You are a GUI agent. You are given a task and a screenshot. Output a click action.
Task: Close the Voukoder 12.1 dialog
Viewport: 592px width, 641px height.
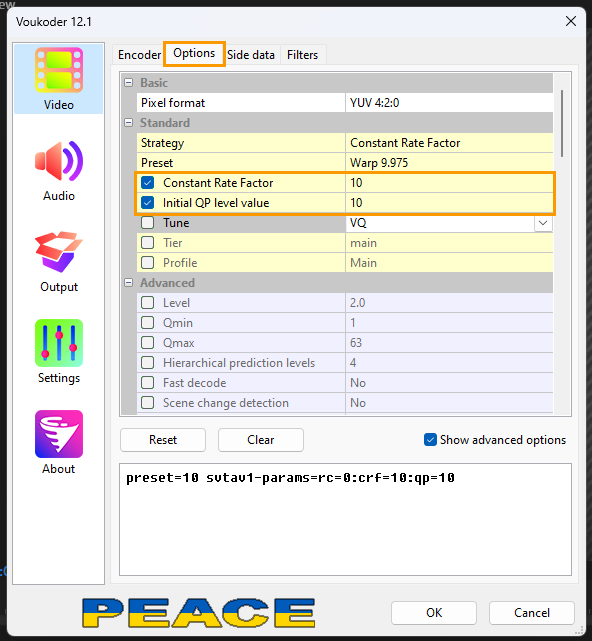[571, 21]
